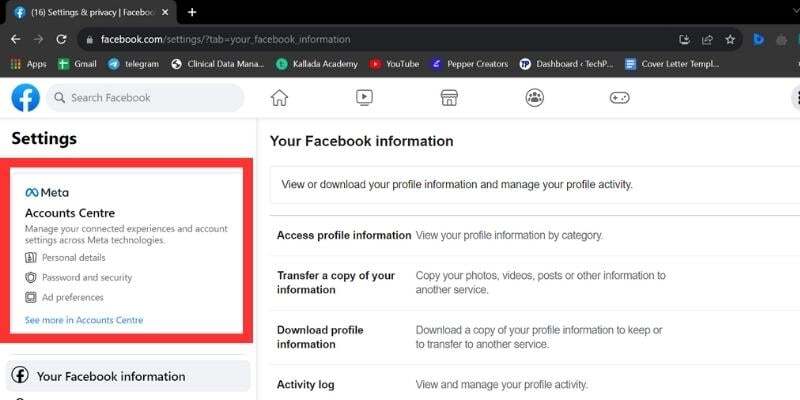Click the Search Facebook field
800x400 pixels.
[x=145, y=97]
